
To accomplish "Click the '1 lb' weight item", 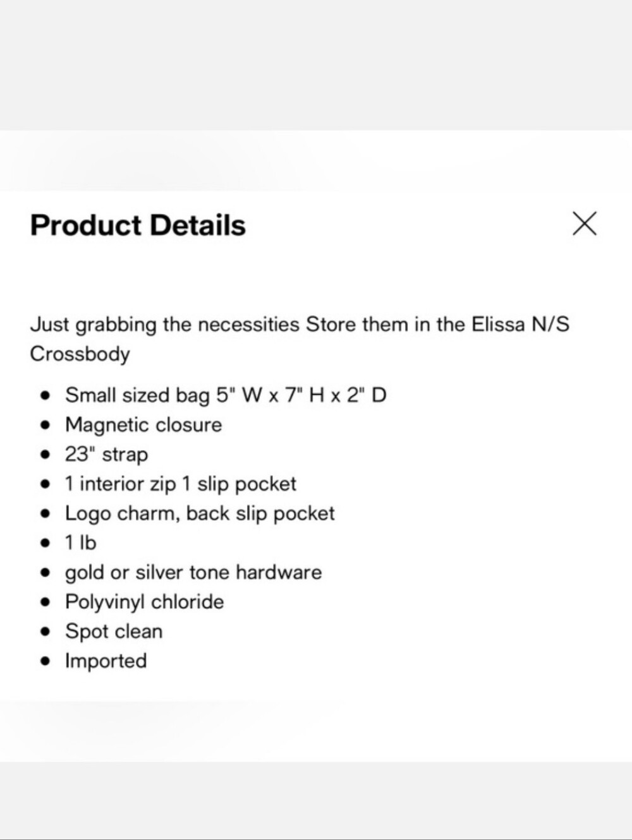I will point(80,543).
